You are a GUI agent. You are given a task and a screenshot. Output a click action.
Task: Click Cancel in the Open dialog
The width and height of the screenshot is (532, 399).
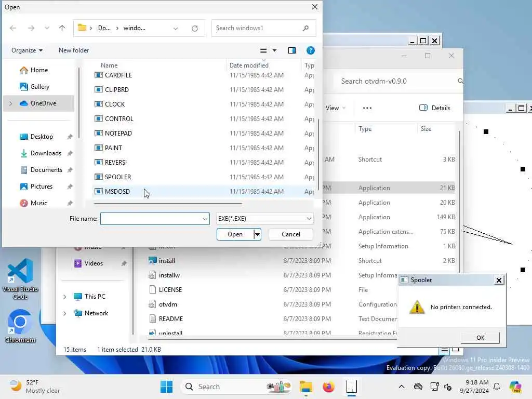click(291, 234)
